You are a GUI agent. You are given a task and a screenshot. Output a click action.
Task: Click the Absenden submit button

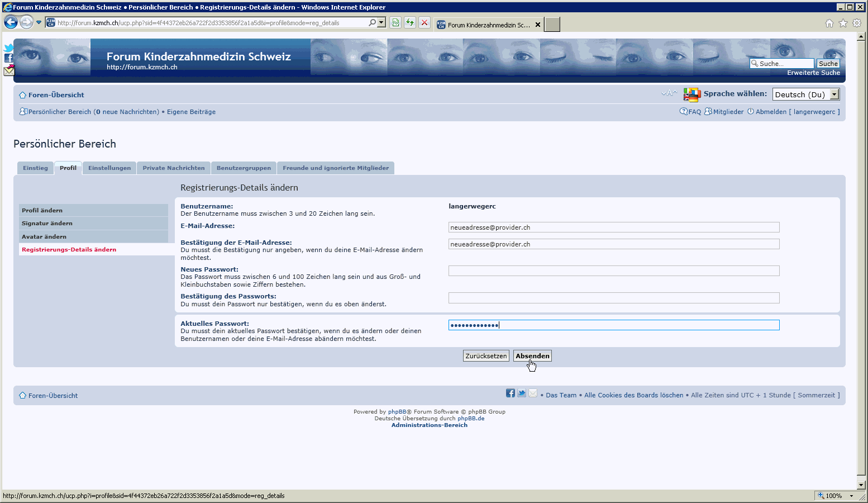pos(532,356)
